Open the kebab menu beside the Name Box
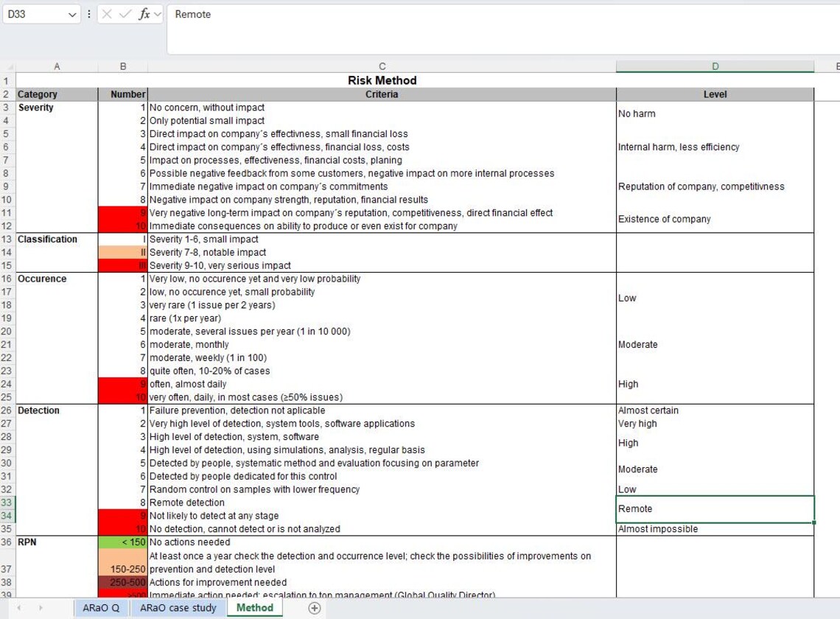Image resolution: width=840 pixels, height=619 pixels. 88,14
